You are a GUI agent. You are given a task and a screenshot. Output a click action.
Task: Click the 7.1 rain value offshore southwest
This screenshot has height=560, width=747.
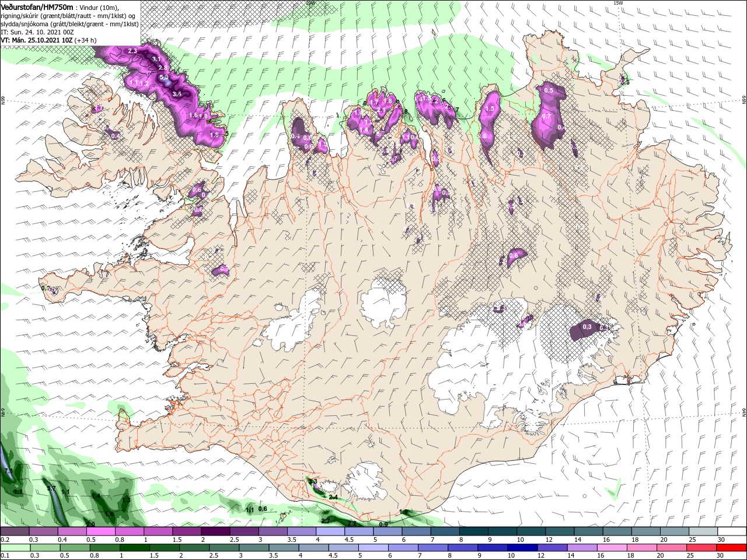click(9, 471)
